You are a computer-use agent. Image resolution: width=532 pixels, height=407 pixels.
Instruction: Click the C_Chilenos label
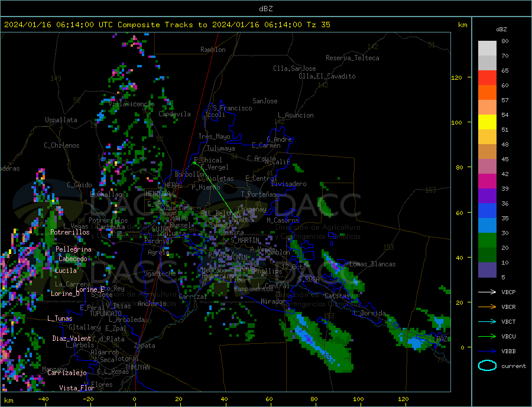tap(61, 145)
